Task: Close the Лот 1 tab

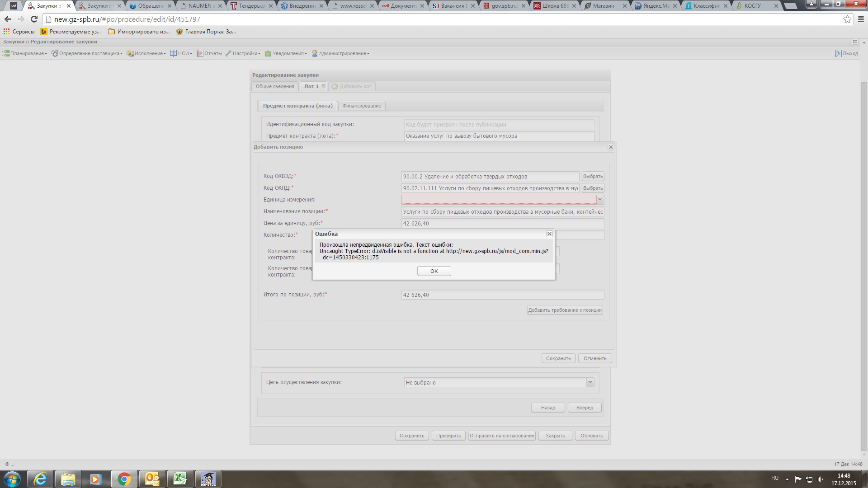Action: click(x=323, y=85)
